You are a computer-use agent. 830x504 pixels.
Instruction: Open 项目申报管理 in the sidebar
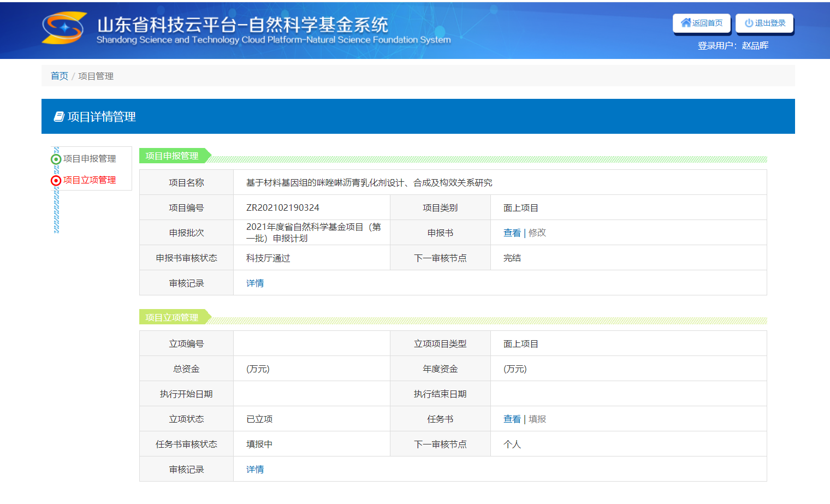[90, 158]
